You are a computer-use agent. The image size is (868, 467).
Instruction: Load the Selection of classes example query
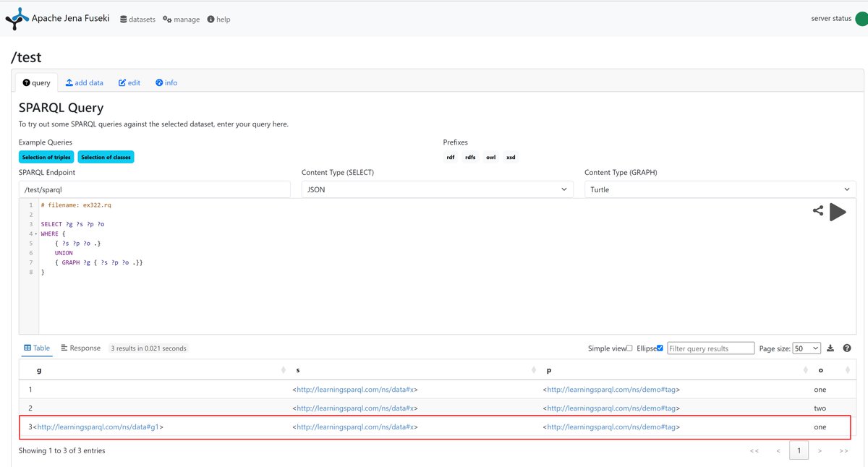[106, 157]
